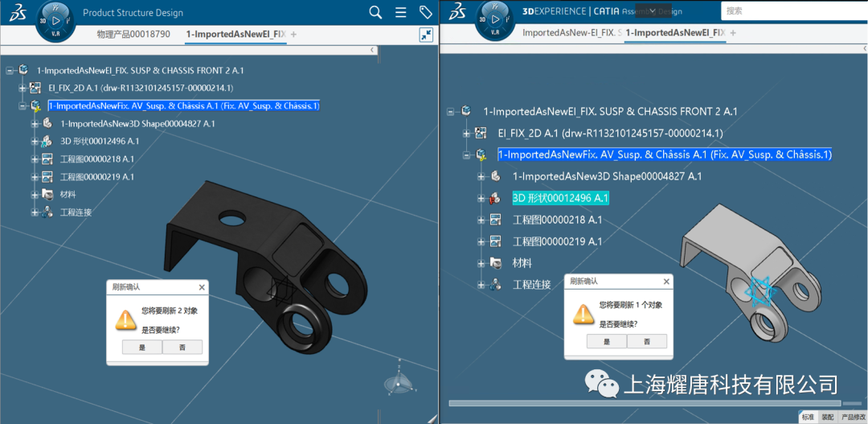Screen dimensions: 868x424
Task: Click 否 in the left refresh dialog
Action: (182, 348)
